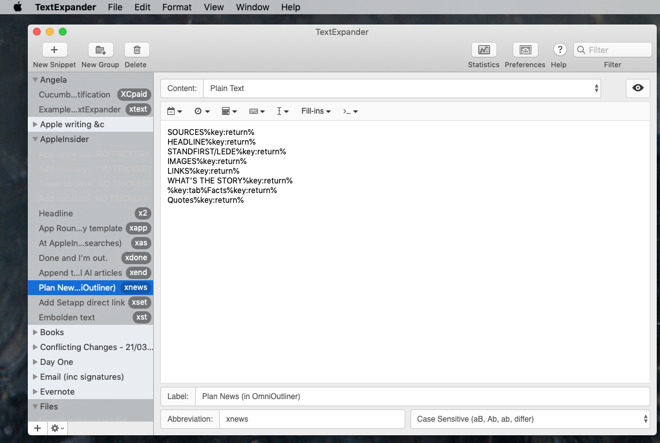The width and height of the screenshot is (660, 443).
Task: Expand the Day One group
Action: point(35,362)
